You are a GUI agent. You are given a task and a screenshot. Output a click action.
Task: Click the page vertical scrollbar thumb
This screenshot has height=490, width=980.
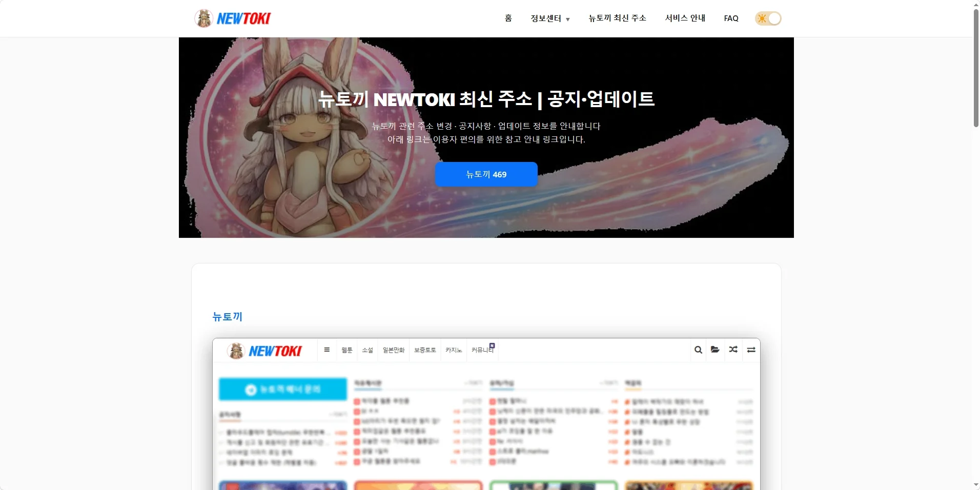[x=976, y=68]
